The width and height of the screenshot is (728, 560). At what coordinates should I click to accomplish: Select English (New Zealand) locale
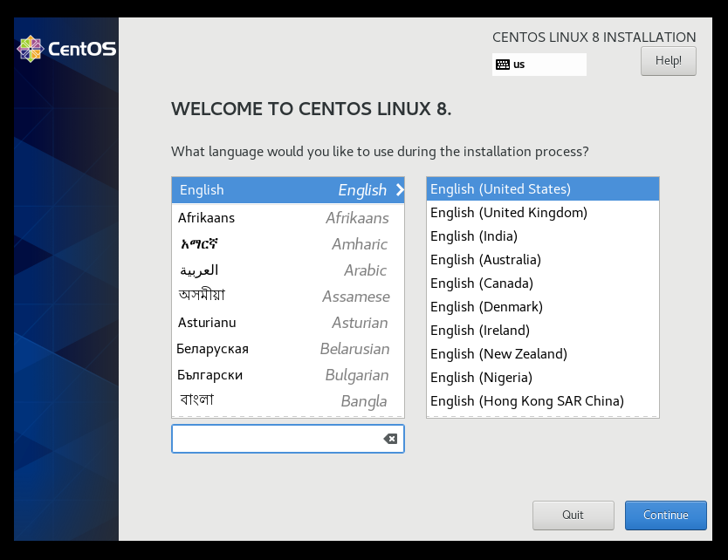[543, 354]
